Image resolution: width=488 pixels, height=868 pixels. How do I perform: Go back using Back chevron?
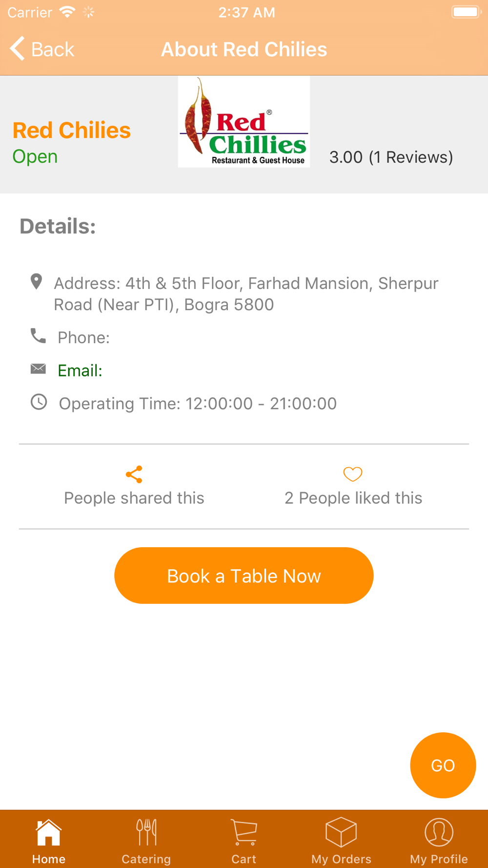point(42,49)
